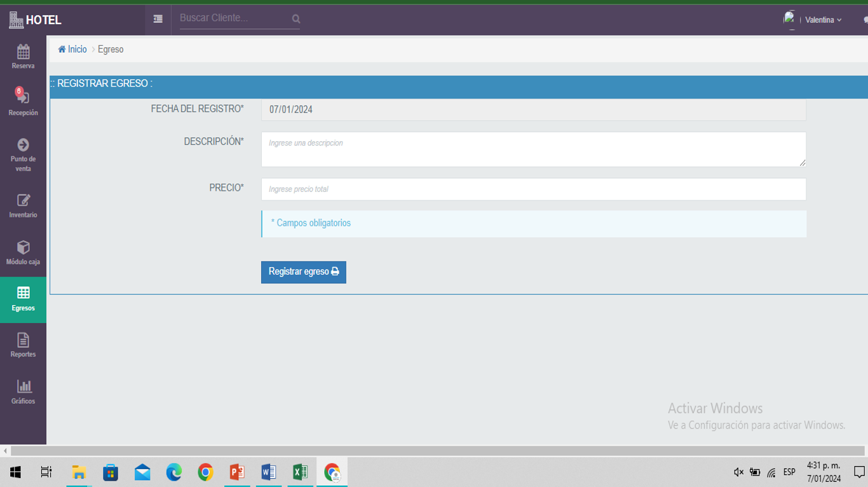This screenshot has height=487, width=868.
Task: Open the Mail app on taskbar
Action: tap(142, 472)
